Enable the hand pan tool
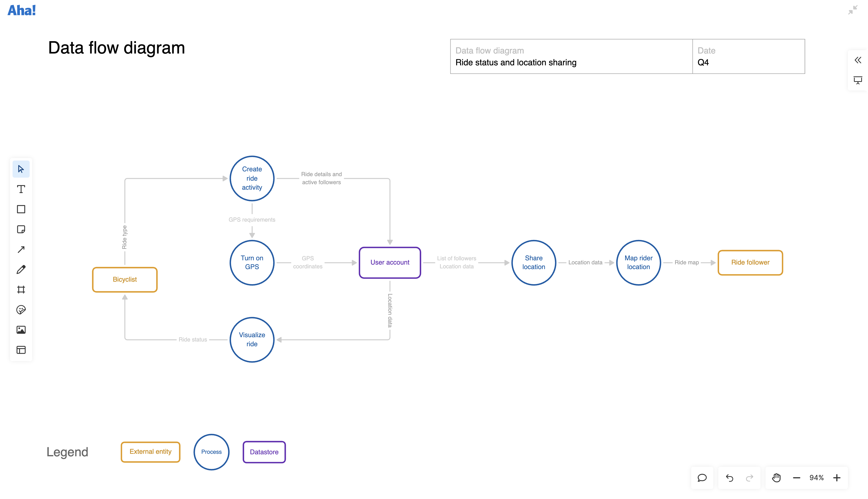Screen dimensions: 868x499 tap(776, 478)
